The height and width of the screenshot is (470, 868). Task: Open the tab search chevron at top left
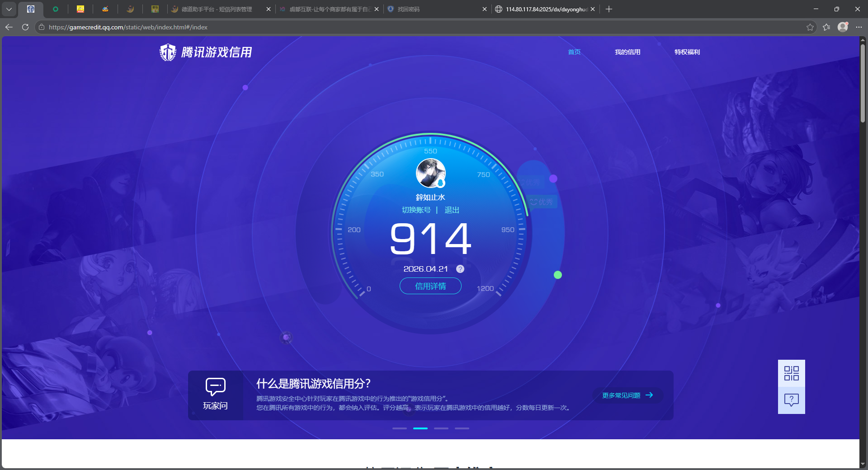click(x=9, y=9)
